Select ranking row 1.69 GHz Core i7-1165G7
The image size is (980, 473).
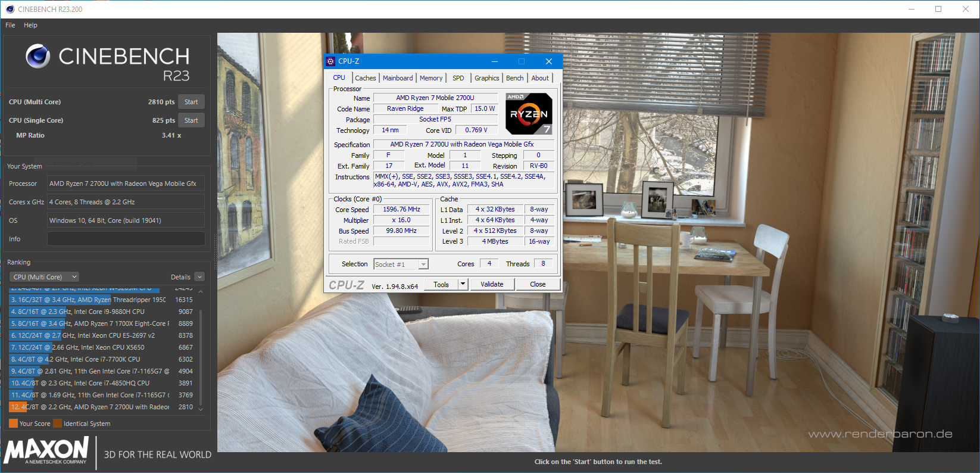102,395
